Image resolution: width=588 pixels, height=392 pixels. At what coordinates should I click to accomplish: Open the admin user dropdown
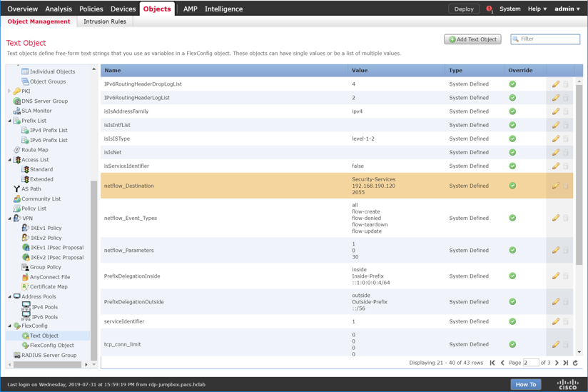567,9
